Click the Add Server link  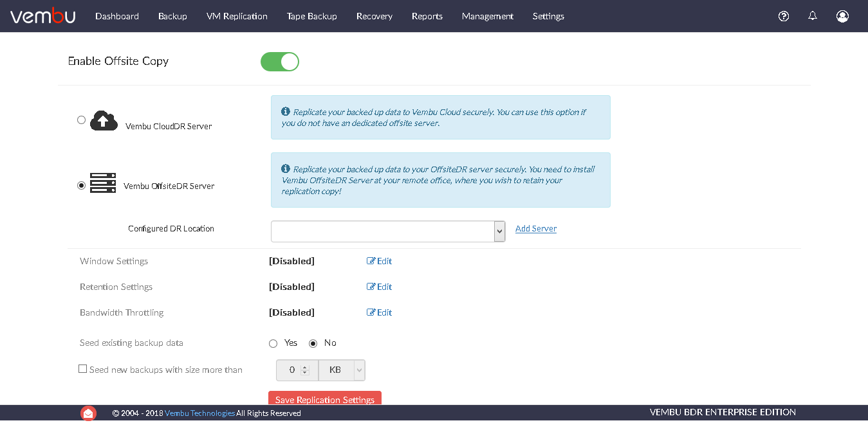click(535, 229)
